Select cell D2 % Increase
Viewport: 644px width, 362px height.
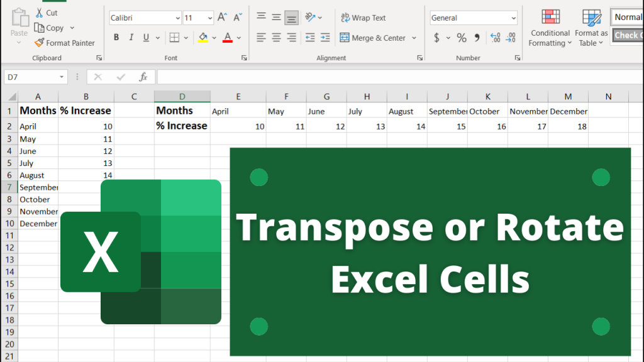(x=182, y=126)
